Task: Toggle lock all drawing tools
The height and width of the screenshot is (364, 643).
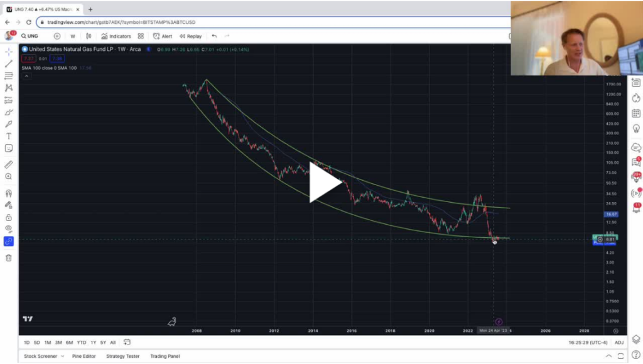Action: [x=9, y=217]
